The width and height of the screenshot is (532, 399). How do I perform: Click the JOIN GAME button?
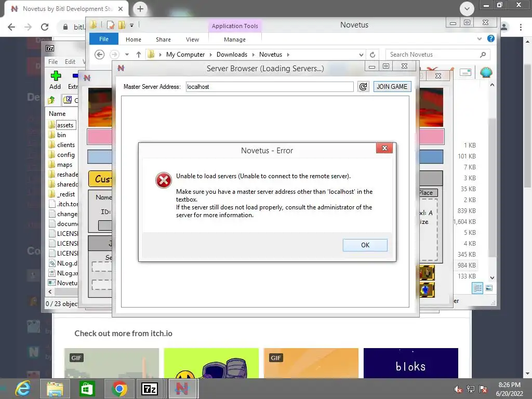click(x=392, y=87)
